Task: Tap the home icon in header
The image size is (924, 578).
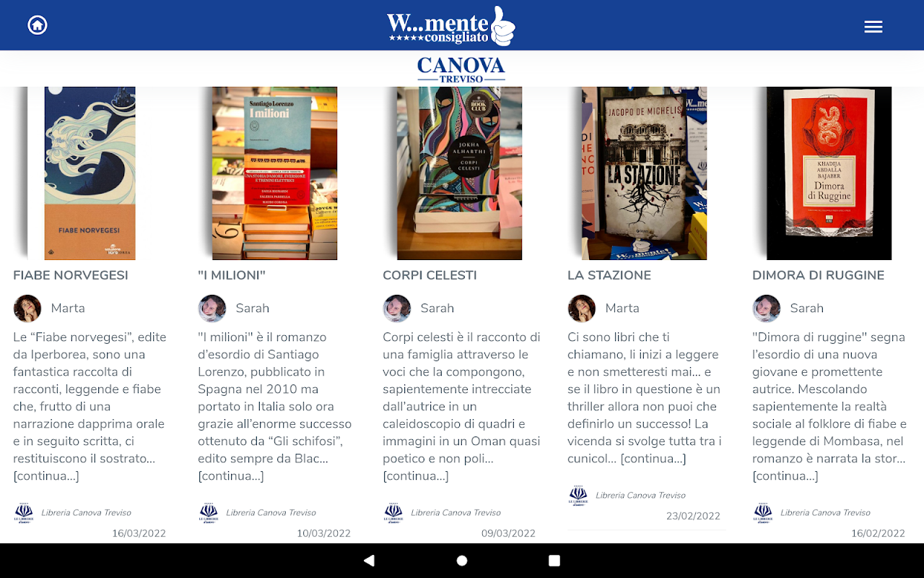Action: point(38,25)
